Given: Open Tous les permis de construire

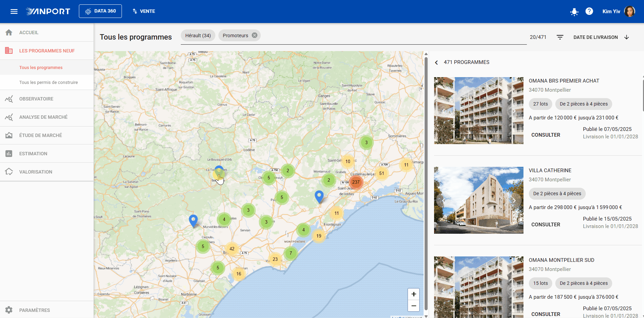Looking at the screenshot, I should tap(47, 83).
